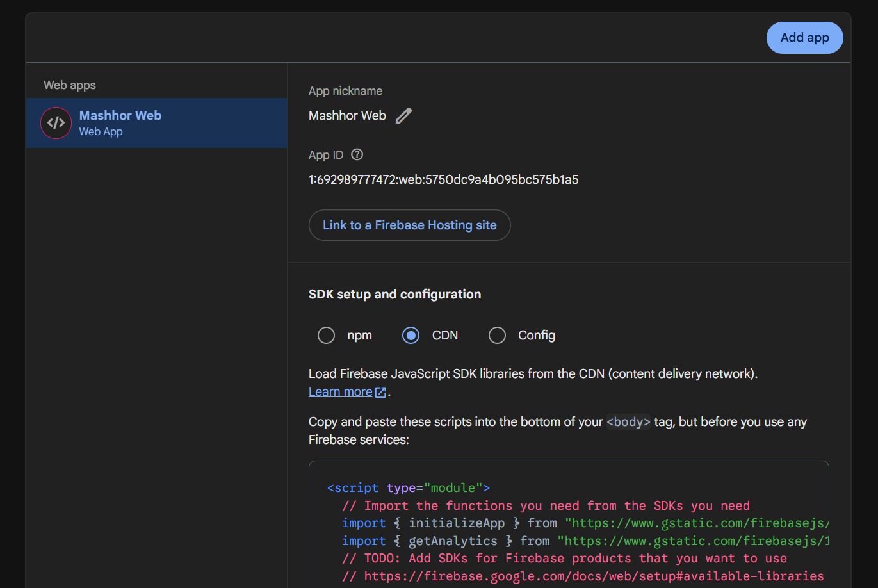Select the Config radio option
The image size is (878, 588).
497,335
